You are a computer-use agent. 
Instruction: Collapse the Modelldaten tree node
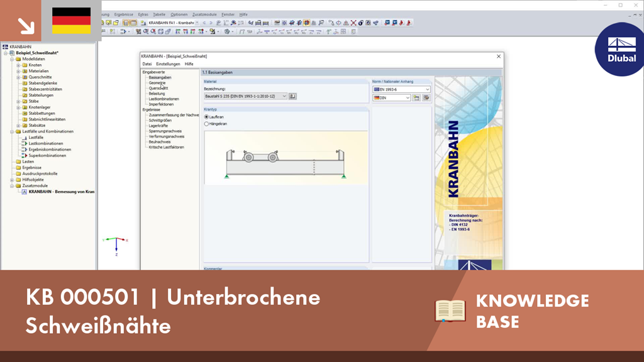[x=12, y=59]
